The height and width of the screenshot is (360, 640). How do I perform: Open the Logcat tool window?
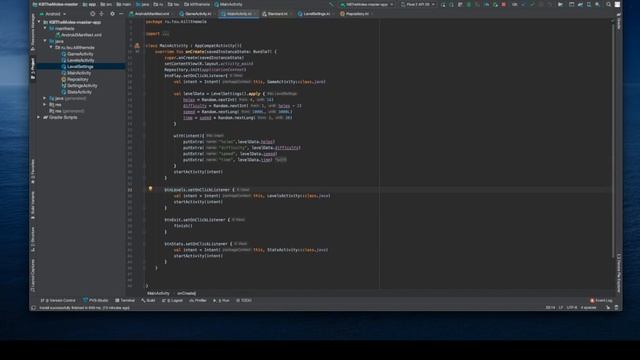coord(172,300)
